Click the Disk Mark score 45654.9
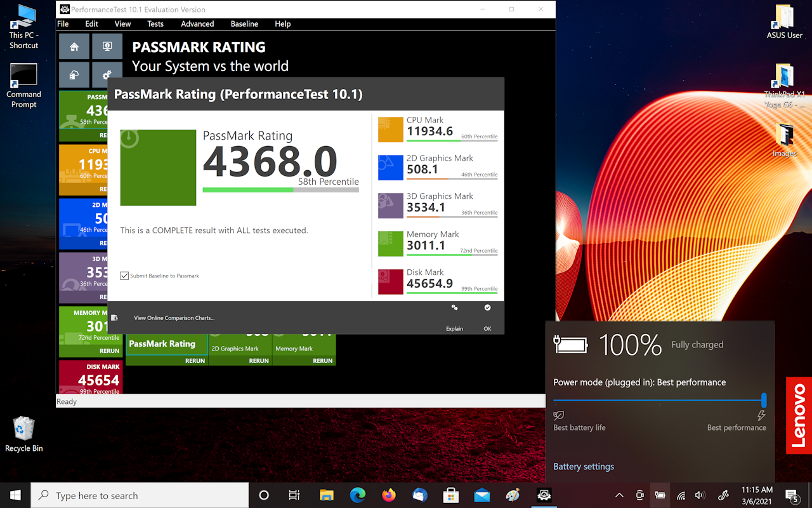 pos(430,284)
